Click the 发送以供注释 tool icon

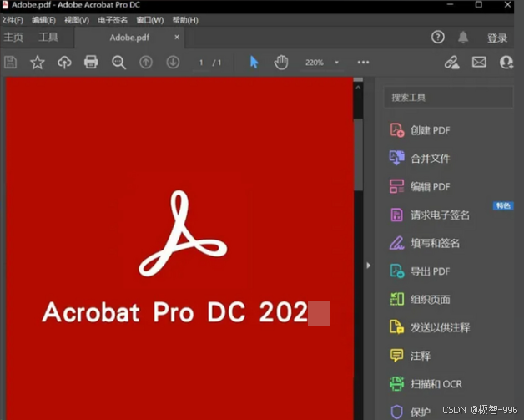coord(397,327)
